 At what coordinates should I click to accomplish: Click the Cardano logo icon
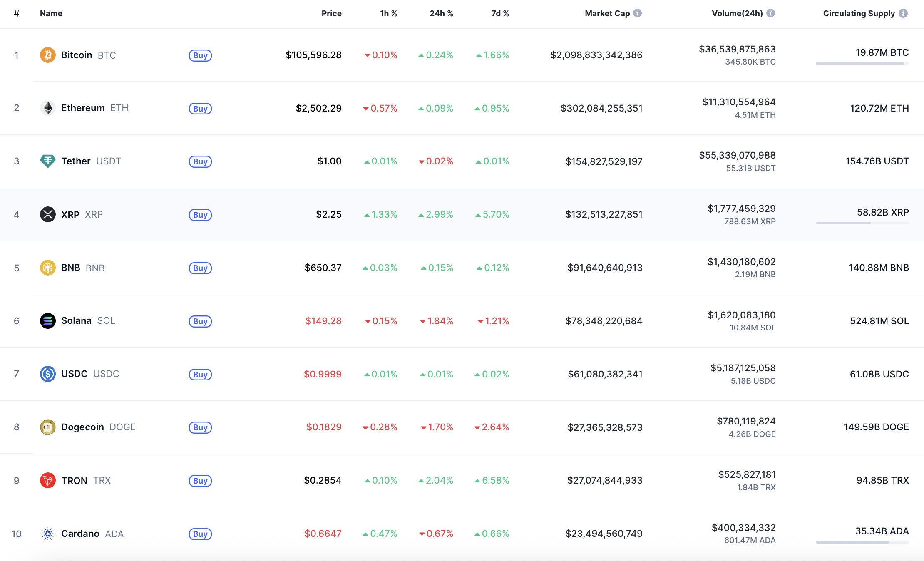pos(48,534)
